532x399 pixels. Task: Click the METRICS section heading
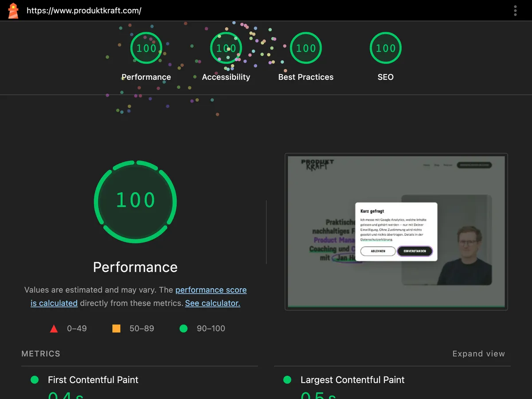[41, 354]
